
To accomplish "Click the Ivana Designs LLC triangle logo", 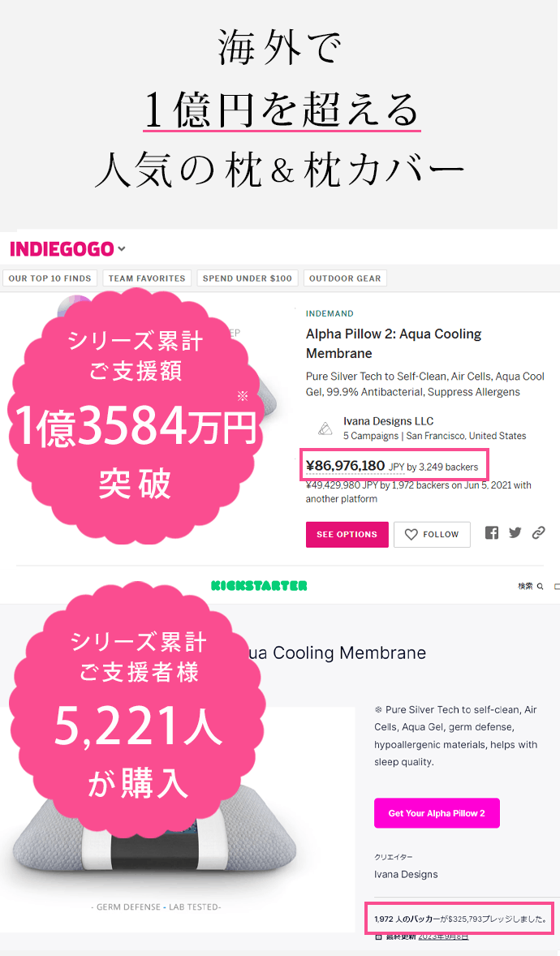I will point(325,428).
